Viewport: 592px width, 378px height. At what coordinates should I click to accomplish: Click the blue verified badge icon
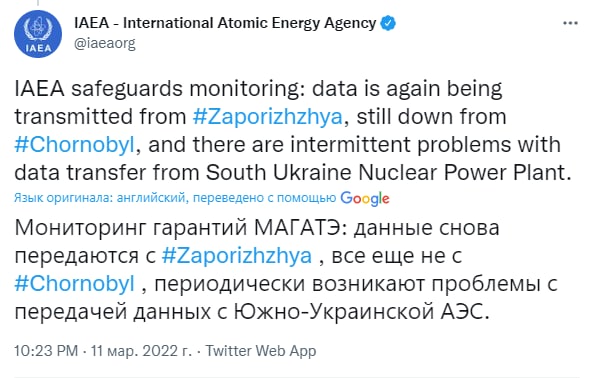(x=388, y=23)
